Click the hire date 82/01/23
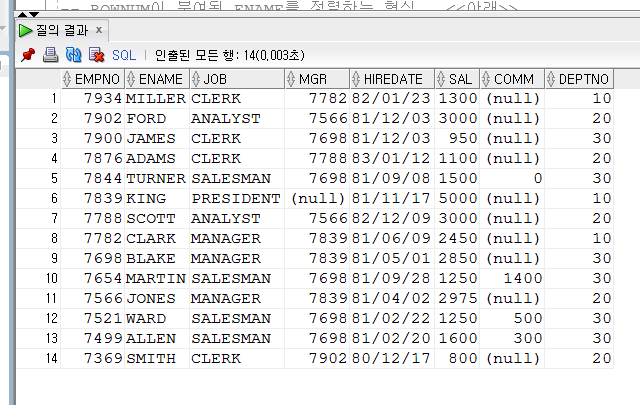The height and width of the screenshot is (405, 640). pyautogui.click(x=391, y=98)
